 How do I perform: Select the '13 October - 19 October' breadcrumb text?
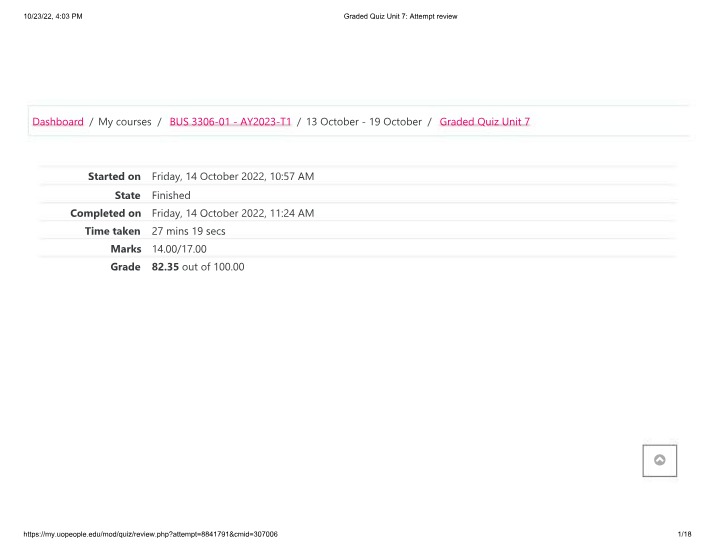point(364,122)
